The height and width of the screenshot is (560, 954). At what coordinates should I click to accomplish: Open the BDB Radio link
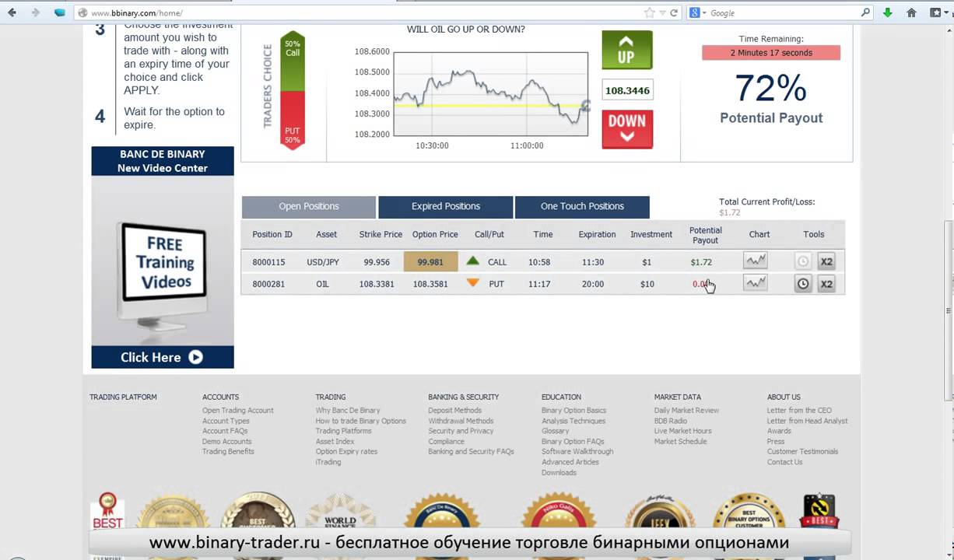pyautogui.click(x=671, y=421)
